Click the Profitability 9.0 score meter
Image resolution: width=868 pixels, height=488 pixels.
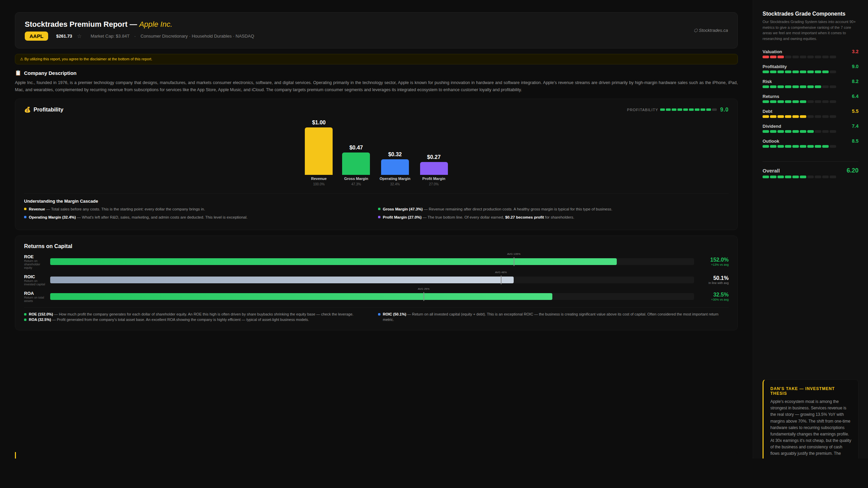pyautogui.click(x=688, y=110)
